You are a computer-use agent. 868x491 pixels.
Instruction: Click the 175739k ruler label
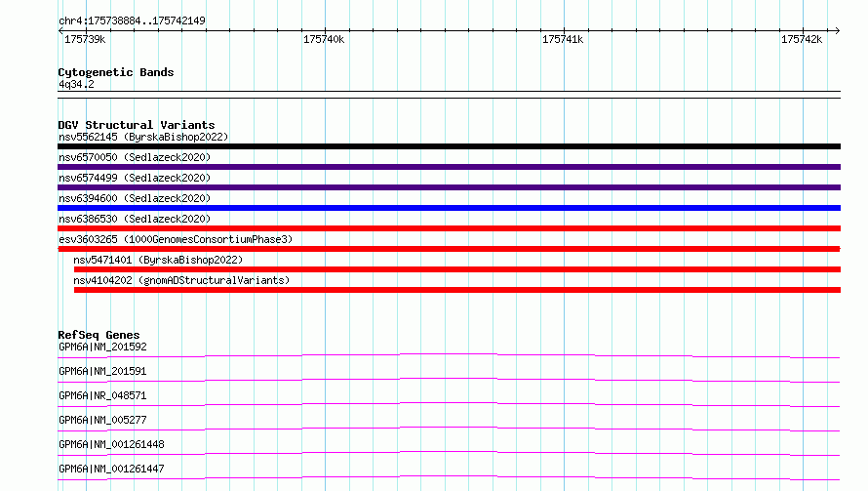(x=85, y=39)
